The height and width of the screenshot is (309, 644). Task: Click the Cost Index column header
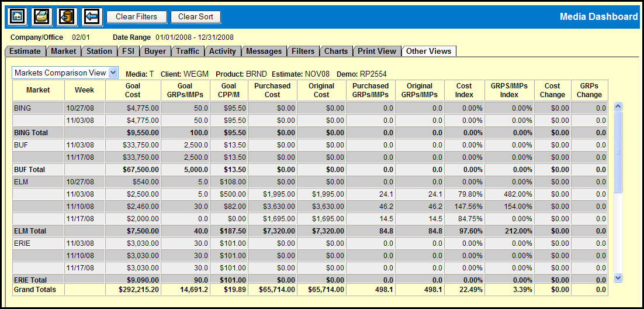[x=464, y=90]
